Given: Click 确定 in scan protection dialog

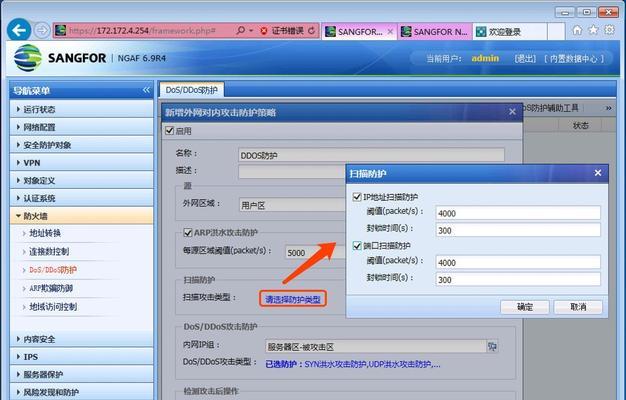Looking at the screenshot, I should [525, 307].
